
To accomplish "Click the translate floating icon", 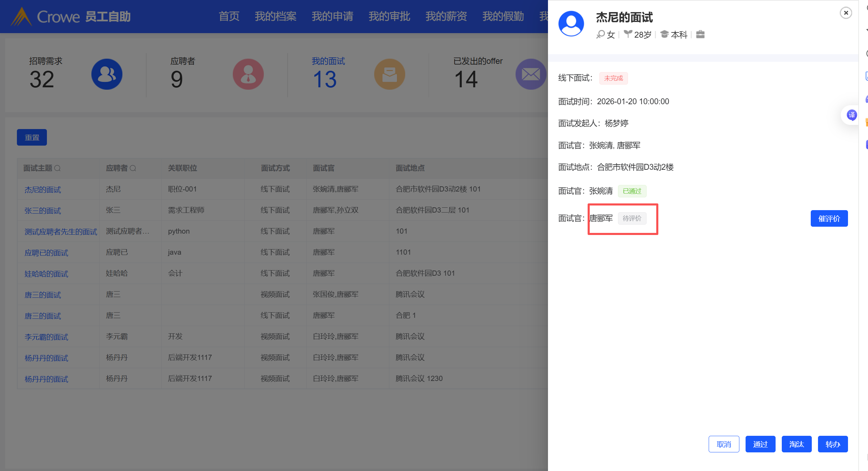I will (x=851, y=115).
